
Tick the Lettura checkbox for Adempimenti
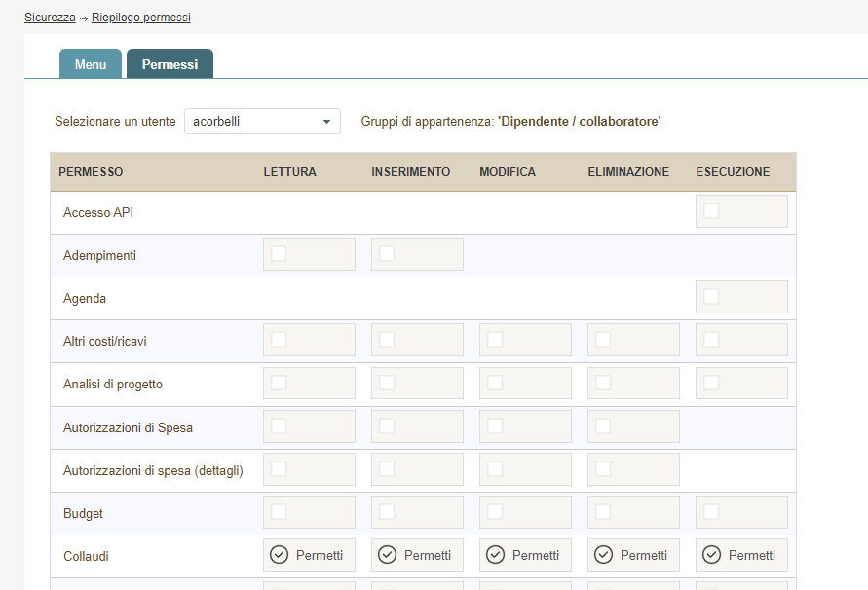280,254
